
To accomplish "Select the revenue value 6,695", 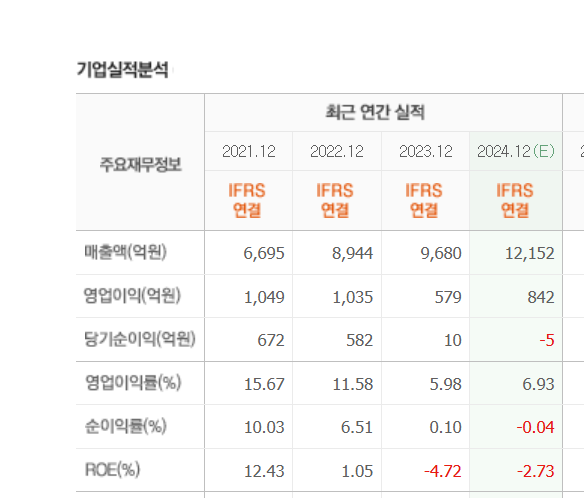I will click(x=264, y=253).
